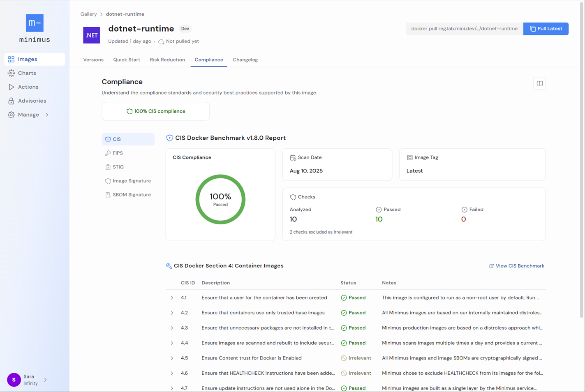Click the Irrelevant status icon for 4.5
The height and width of the screenshot is (392, 585).
344,358
